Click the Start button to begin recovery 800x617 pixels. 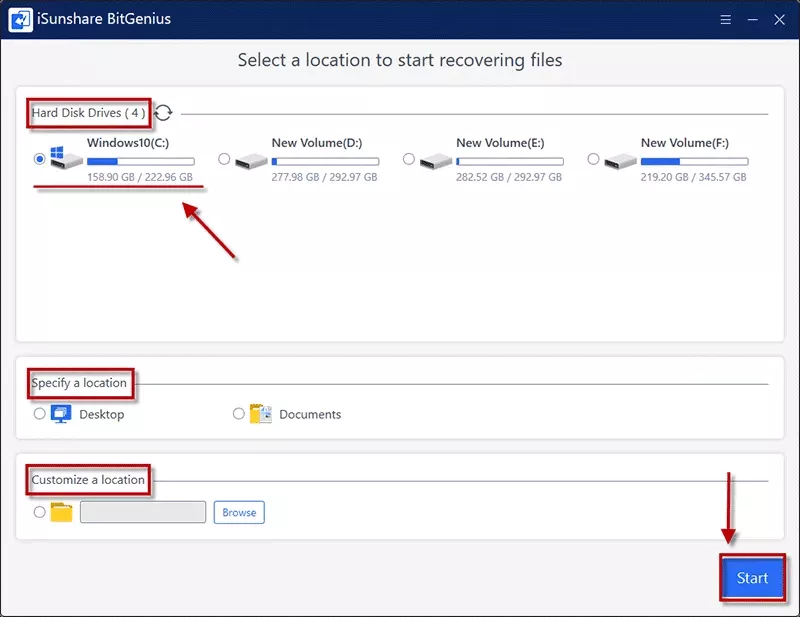[752, 578]
